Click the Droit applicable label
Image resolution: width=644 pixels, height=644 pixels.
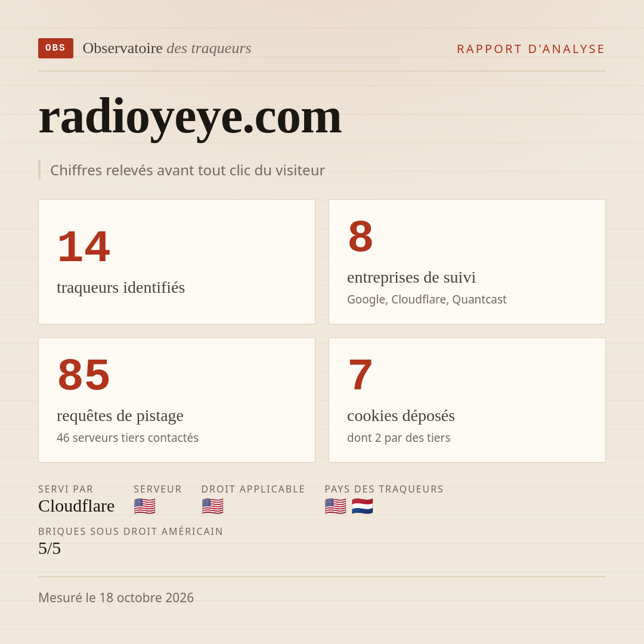253,489
